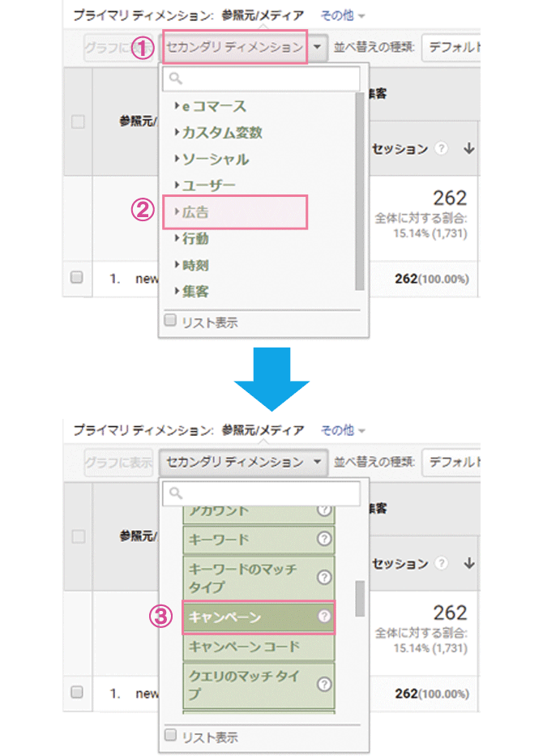Click 参照元/メディア primary dimension in upper screenshot
The height and width of the screenshot is (756, 543).
[x=263, y=15]
